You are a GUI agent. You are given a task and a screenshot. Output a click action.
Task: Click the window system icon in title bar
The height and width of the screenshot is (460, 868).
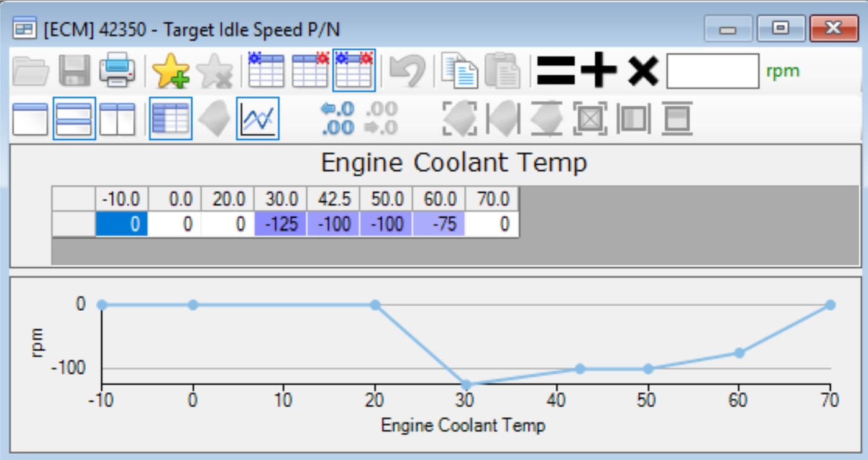(x=25, y=29)
